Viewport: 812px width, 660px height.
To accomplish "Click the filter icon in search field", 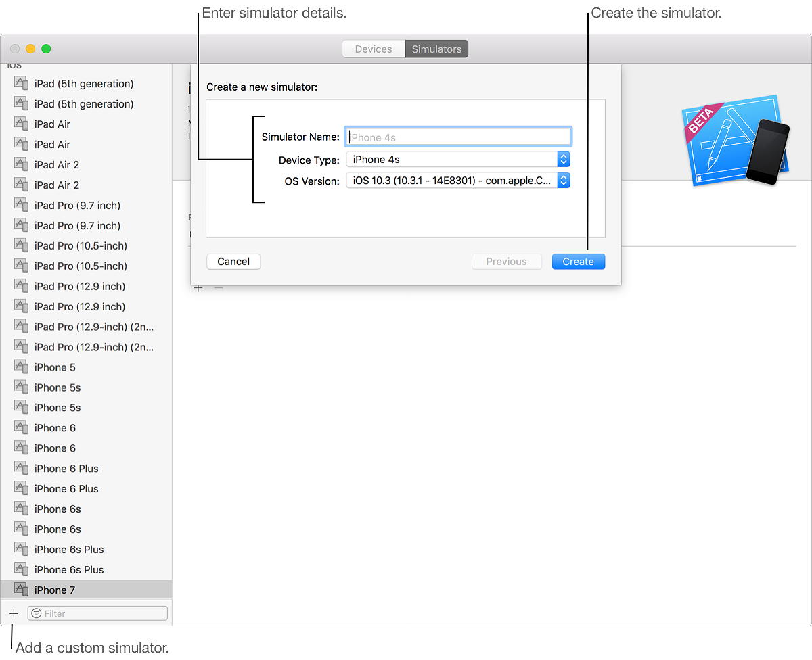I will tap(37, 613).
